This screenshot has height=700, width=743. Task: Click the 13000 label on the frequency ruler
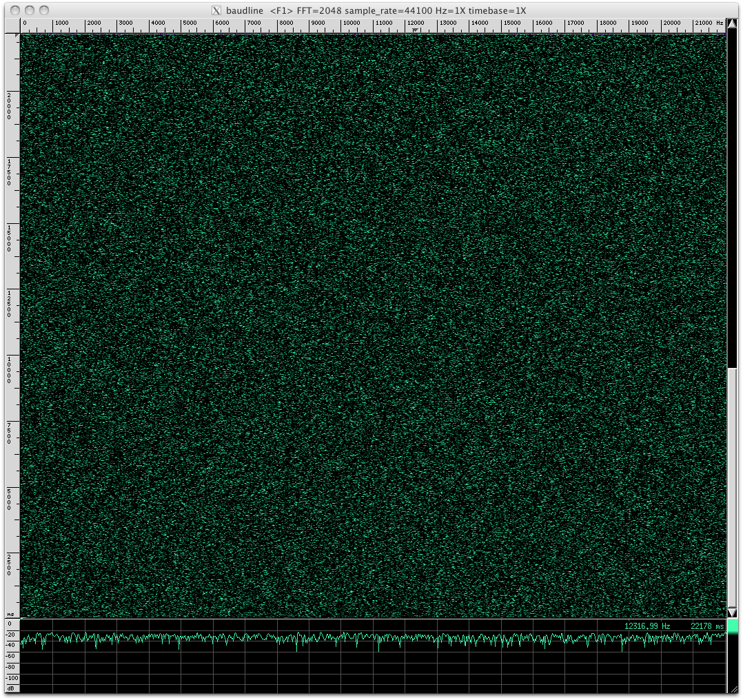(448, 23)
